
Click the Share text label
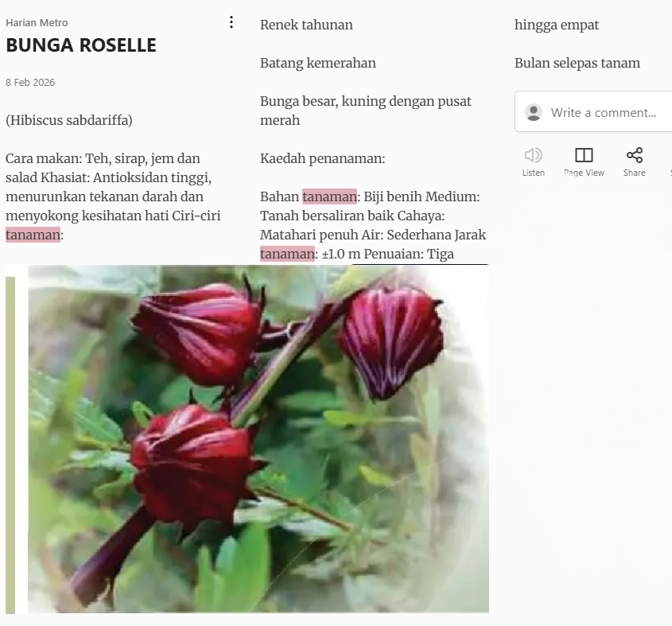(x=635, y=173)
